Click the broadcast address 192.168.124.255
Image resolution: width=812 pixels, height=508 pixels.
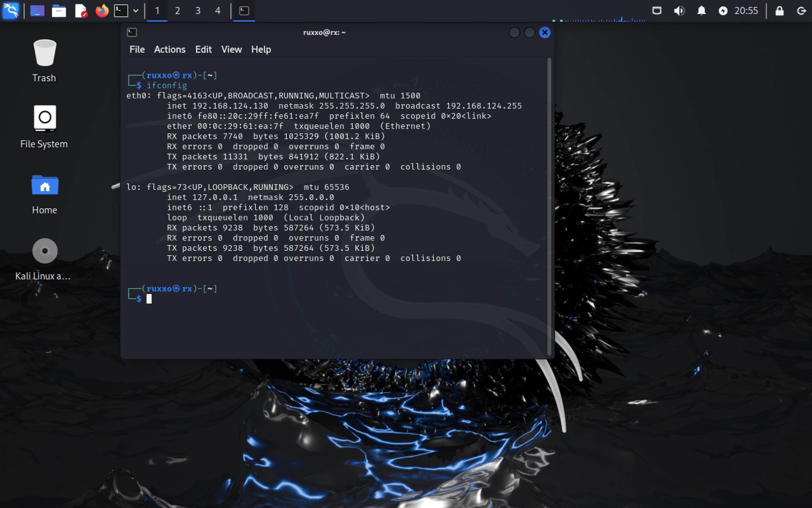484,106
